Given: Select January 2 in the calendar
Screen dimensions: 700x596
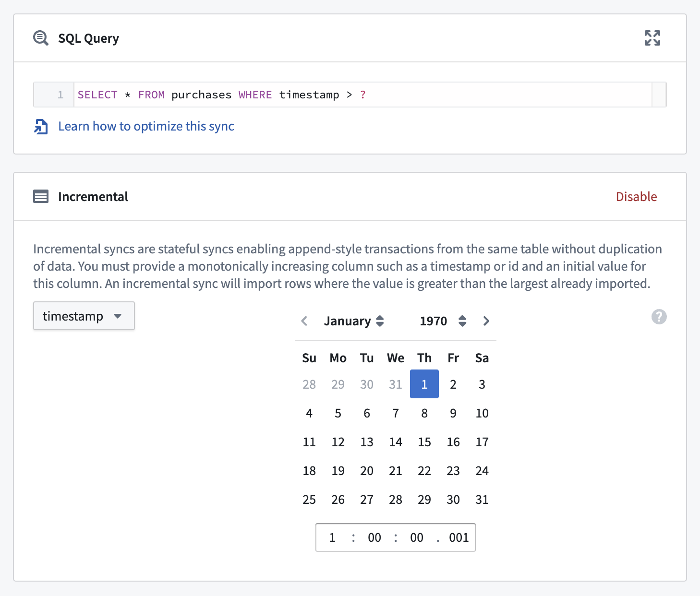Looking at the screenshot, I should 453,384.
